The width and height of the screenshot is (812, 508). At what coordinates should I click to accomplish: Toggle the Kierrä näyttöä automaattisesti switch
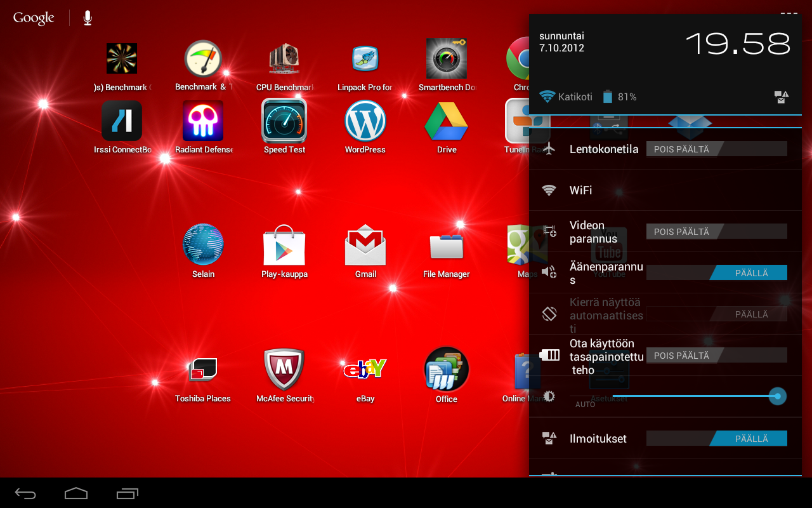(x=717, y=314)
